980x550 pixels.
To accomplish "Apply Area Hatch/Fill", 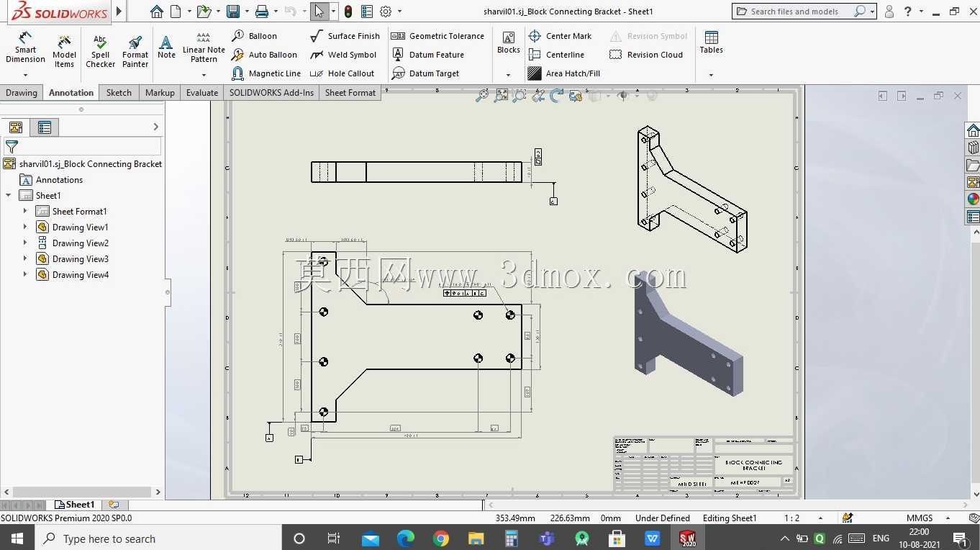I will click(564, 73).
